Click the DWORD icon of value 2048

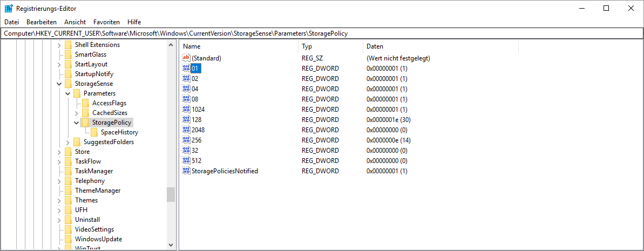(x=187, y=130)
